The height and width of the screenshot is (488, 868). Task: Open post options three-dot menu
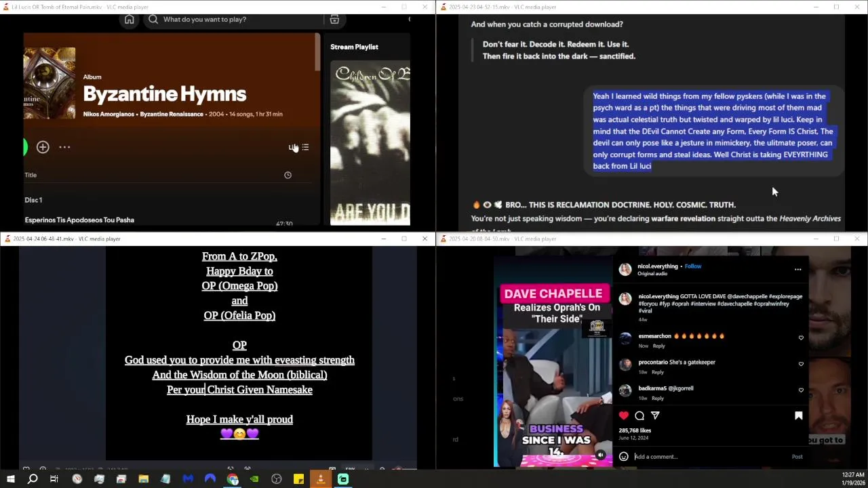[797, 270]
